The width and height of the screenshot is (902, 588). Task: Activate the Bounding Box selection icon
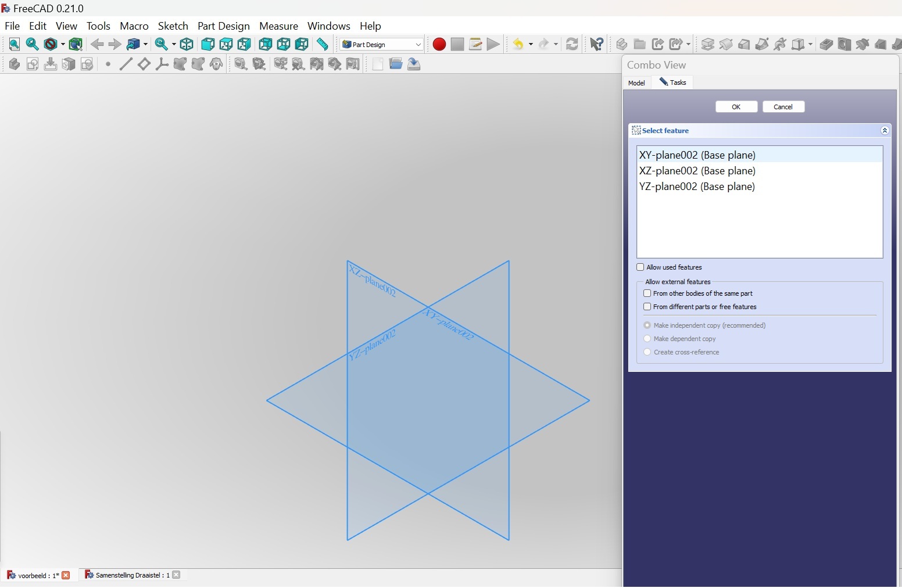[x=76, y=44]
